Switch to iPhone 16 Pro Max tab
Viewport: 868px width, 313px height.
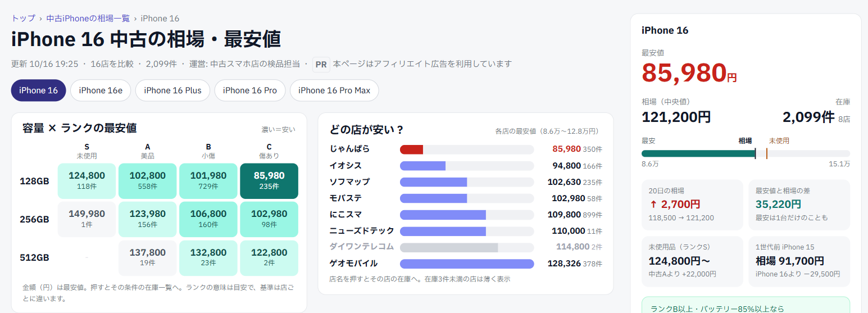(334, 90)
